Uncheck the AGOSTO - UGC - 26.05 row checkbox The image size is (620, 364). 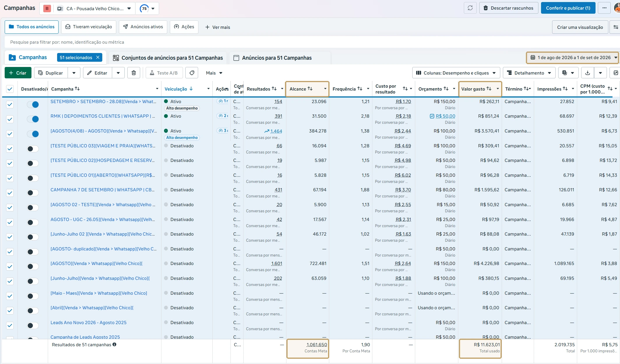[10, 222]
